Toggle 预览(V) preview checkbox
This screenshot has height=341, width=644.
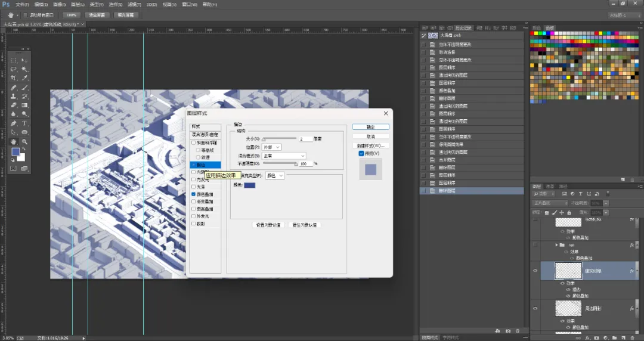pyautogui.click(x=361, y=153)
